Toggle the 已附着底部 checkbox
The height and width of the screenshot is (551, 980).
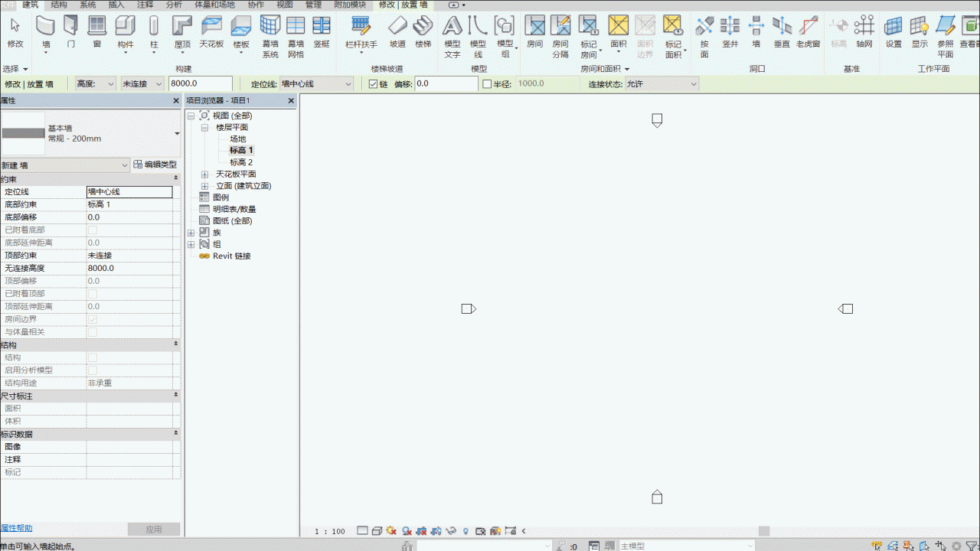coord(93,230)
